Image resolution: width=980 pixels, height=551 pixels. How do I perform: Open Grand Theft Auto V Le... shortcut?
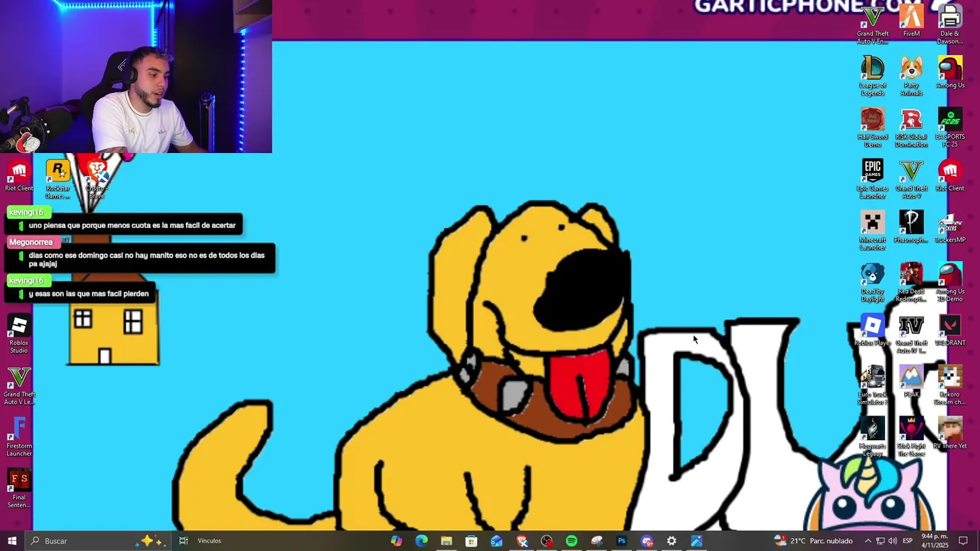pyautogui.click(x=19, y=384)
